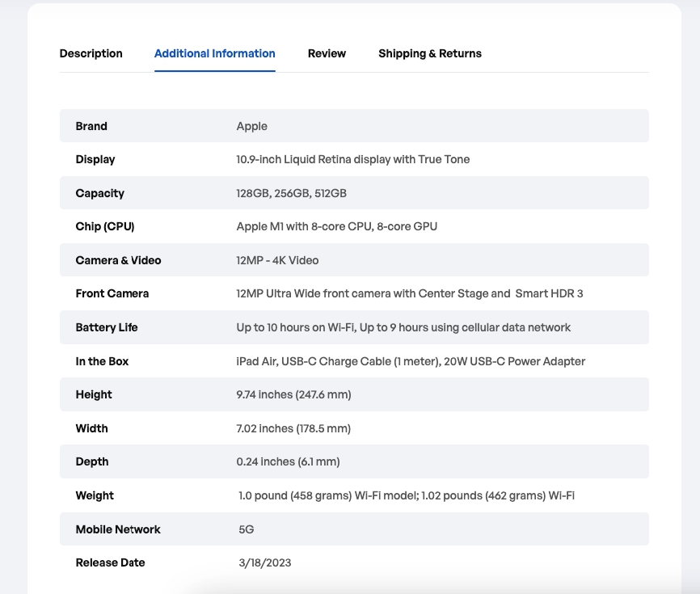Click the Camera & Video label
The image size is (700, 594).
click(118, 260)
